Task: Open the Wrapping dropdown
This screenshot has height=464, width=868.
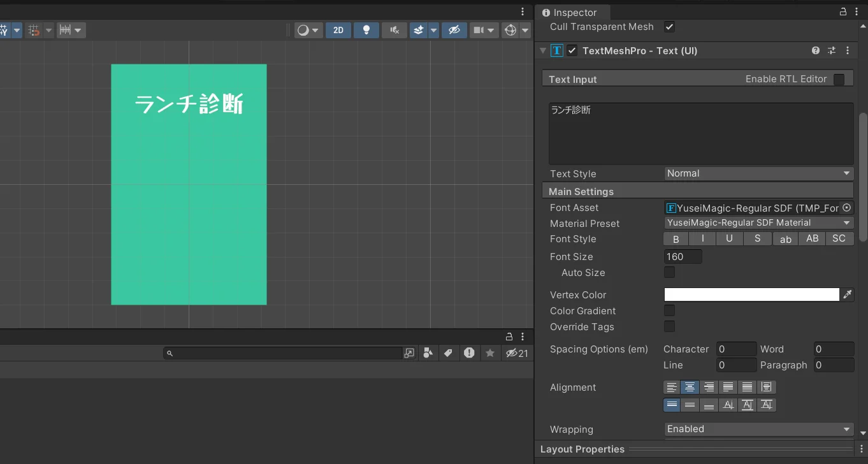Action: (x=758, y=429)
